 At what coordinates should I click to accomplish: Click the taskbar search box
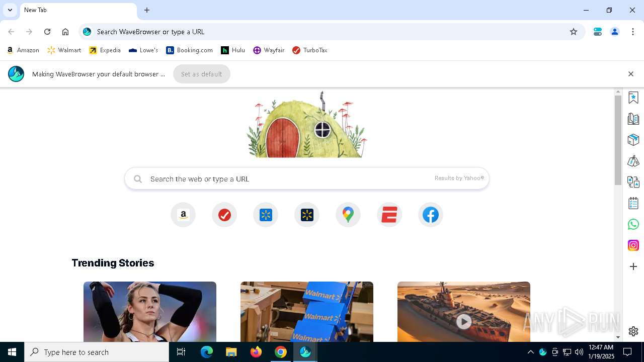(97, 352)
